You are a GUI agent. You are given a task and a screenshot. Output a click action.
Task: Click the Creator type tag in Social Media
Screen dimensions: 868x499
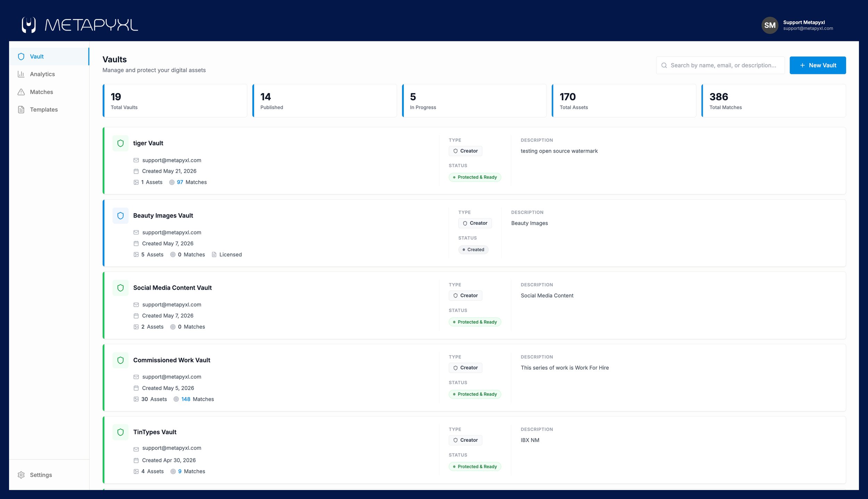[x=465, y=296]
